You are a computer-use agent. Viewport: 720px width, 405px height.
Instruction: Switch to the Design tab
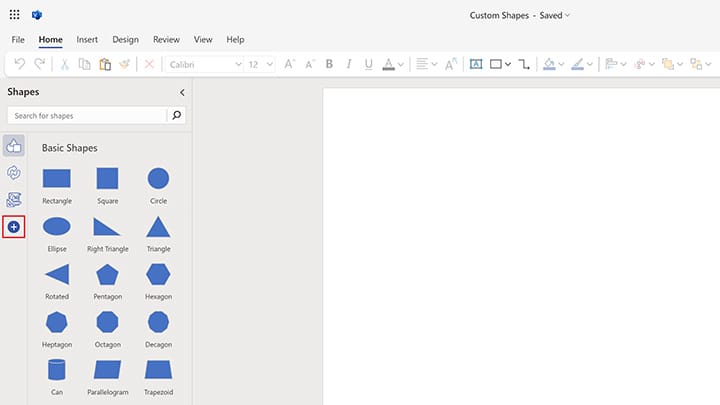(125, 39)
